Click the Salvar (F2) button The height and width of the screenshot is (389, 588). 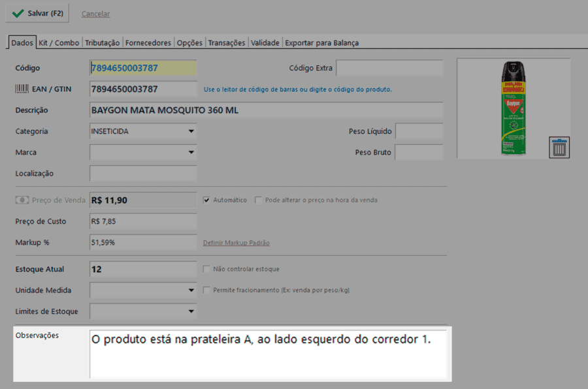point(37,14)
